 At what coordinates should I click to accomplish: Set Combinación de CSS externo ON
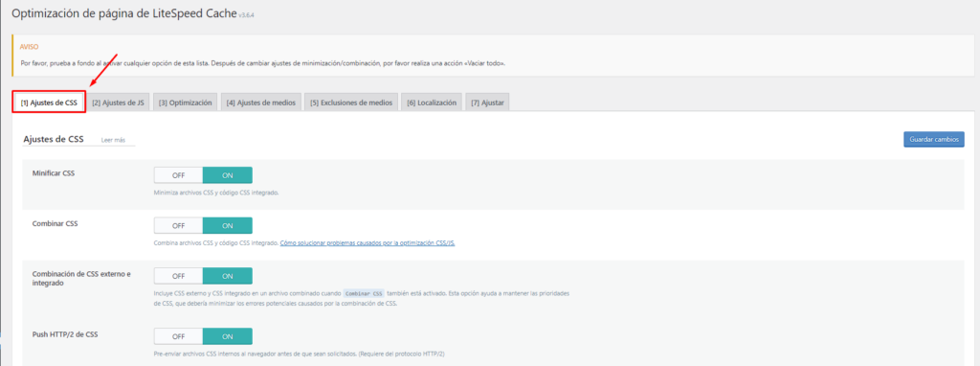coord(228,276)
